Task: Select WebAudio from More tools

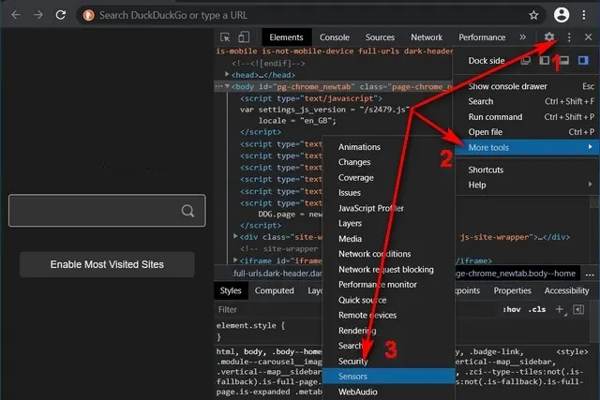Action: point(389,392)
